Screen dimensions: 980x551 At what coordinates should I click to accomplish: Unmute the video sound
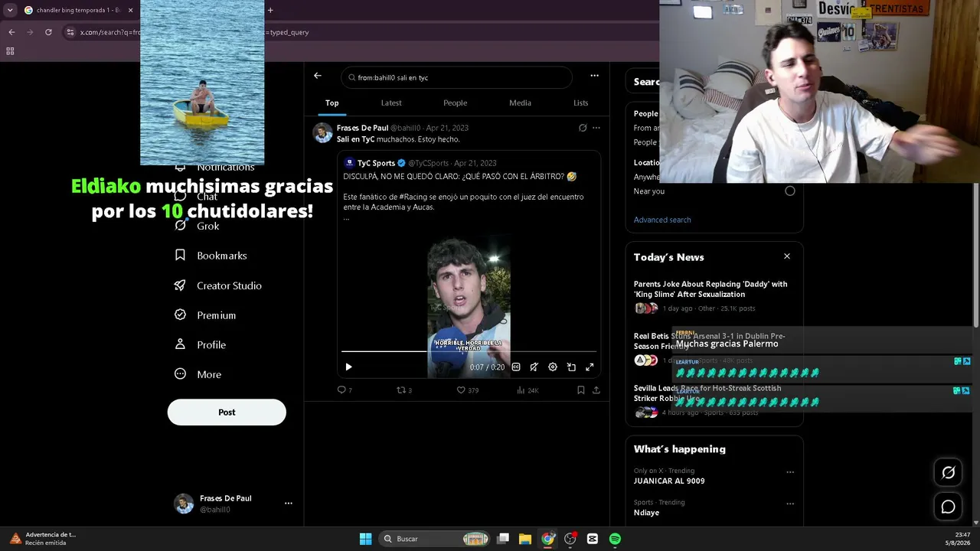point(534,367)
